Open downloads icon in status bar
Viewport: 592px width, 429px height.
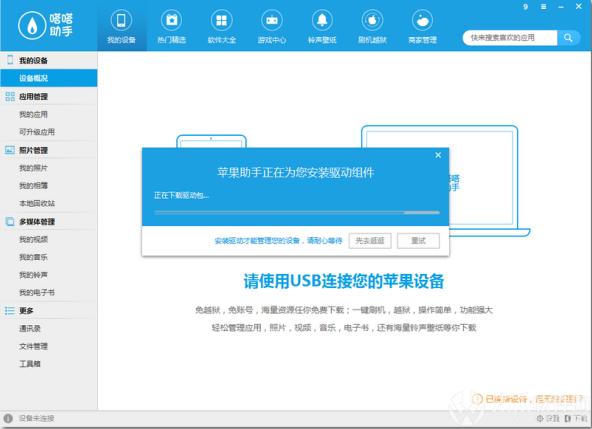point(568,418)
